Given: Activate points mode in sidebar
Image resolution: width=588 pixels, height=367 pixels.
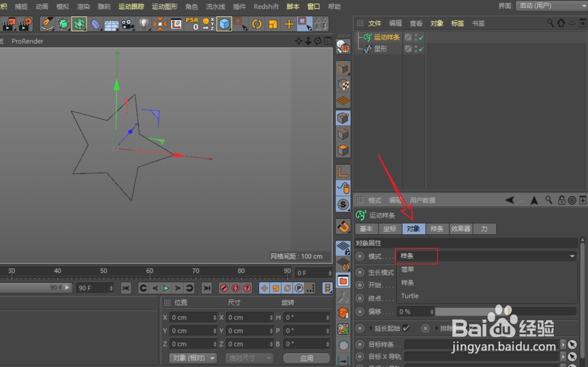Looking at the screenshot, I should point(343,118).
